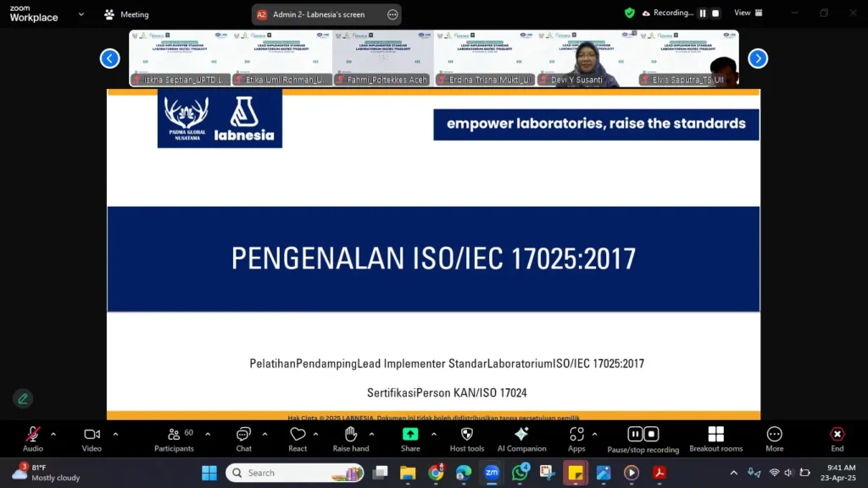Stop recording from the top bar
Viewport: 868px width, 488px height.
(x=715, y=14)
